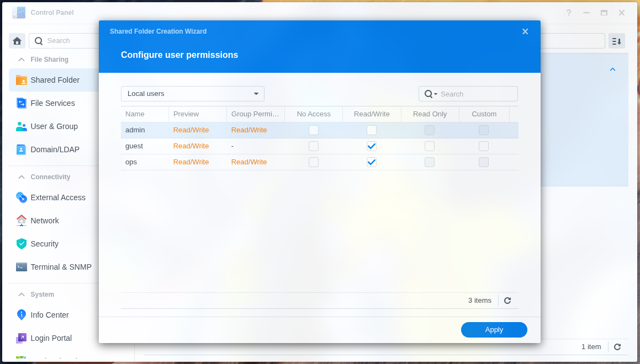640x364 pixels.
Task: Open Shared Folder in sidebar
Action: (54, 80)
